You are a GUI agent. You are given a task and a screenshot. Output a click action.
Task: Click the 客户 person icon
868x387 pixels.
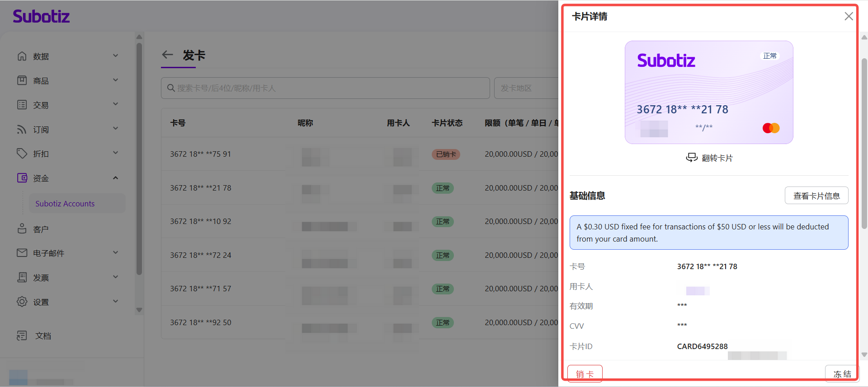(x=22, y=228)
